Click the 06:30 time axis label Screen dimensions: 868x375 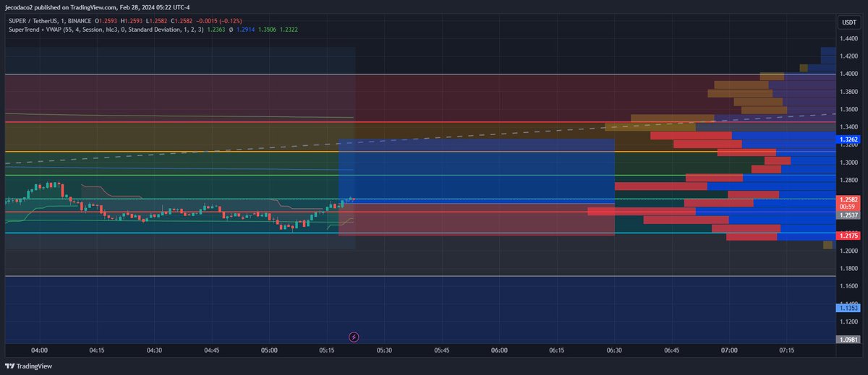(x=614, y=350)
